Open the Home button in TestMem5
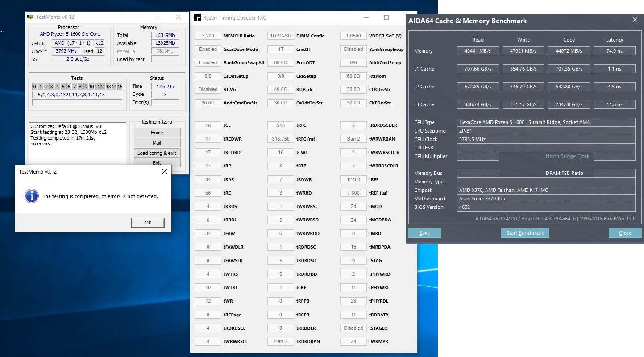The height and width of the screenshot is (357, 644). pyautogui.click(x=157, y=133)
